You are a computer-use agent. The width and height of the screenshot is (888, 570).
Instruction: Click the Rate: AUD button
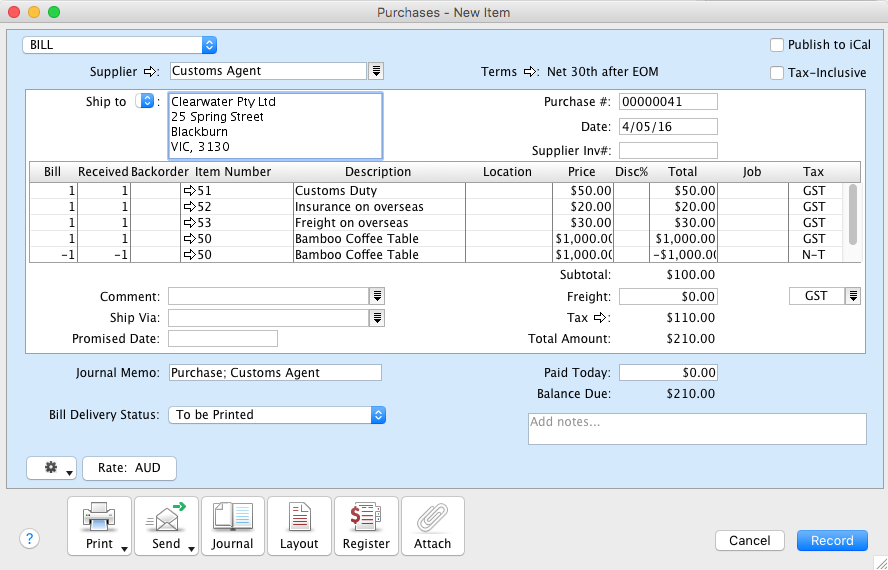tap(129, 468)
